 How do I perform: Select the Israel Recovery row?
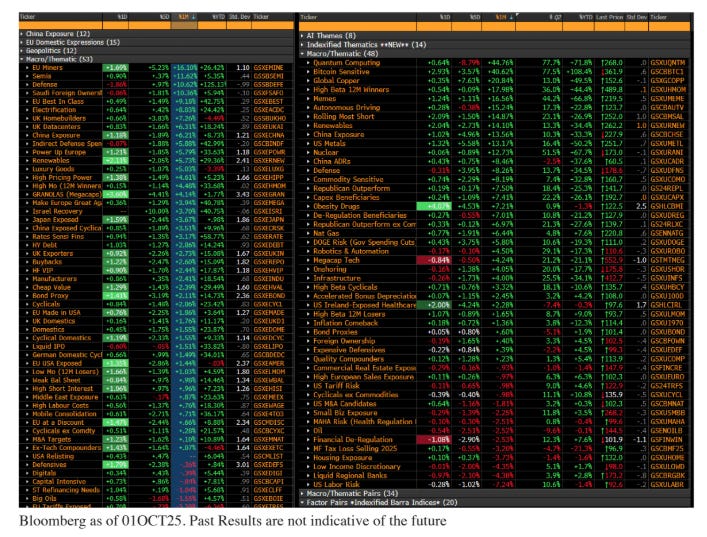[x=156, y=211]
